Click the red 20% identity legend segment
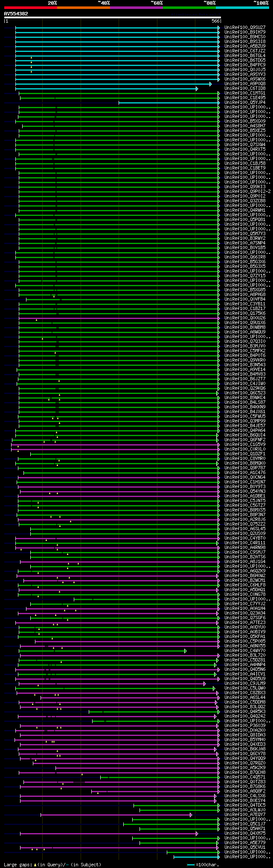 pos(30,8)
